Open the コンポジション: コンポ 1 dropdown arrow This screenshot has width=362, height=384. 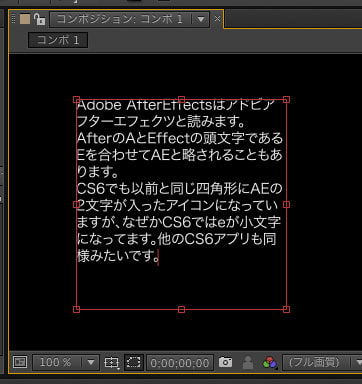(x=201, y=19)
